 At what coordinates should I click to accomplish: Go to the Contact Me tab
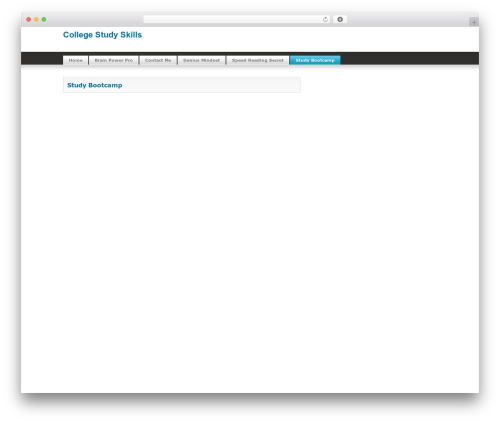tap(158, 60)
